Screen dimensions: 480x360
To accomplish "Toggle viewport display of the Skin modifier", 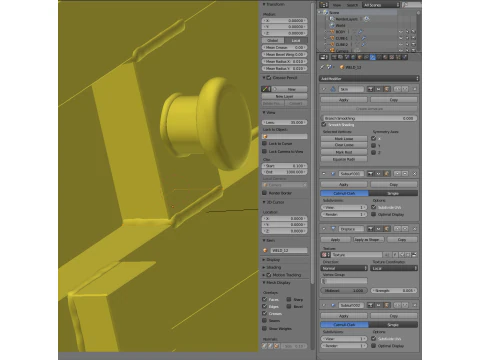I will (x=378, y=89).
